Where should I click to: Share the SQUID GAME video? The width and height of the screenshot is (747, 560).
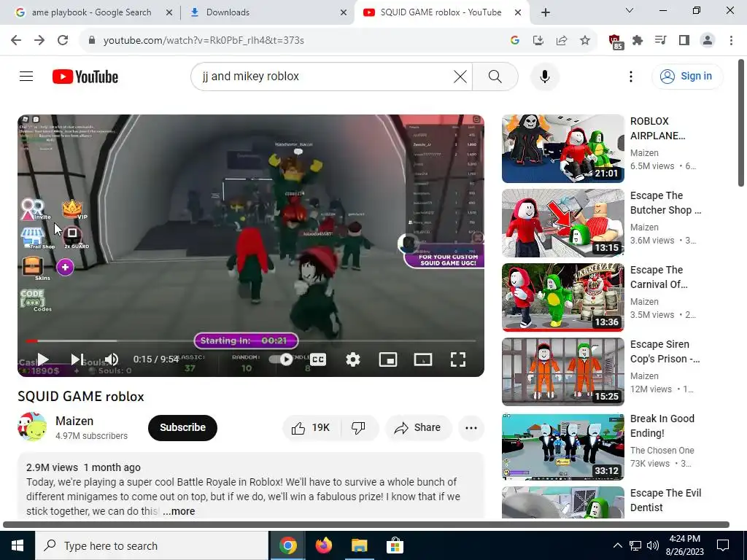pos(417,427)
